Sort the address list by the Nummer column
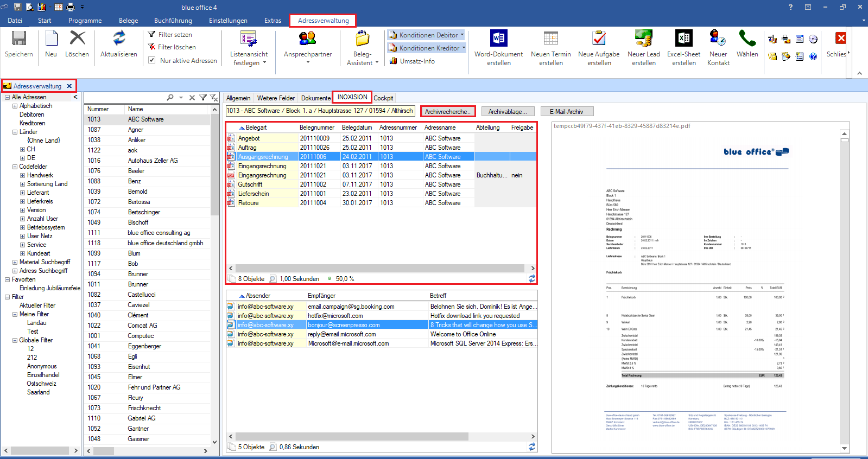 105,109
